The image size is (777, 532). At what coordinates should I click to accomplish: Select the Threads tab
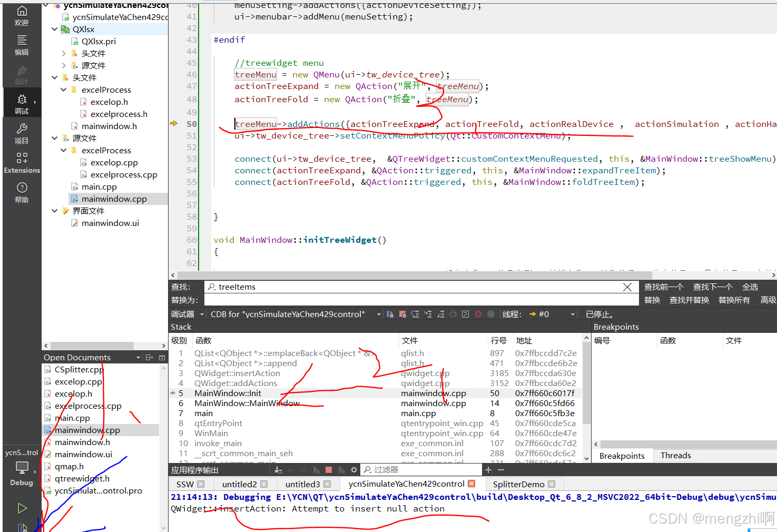click(x=675, y=456)
